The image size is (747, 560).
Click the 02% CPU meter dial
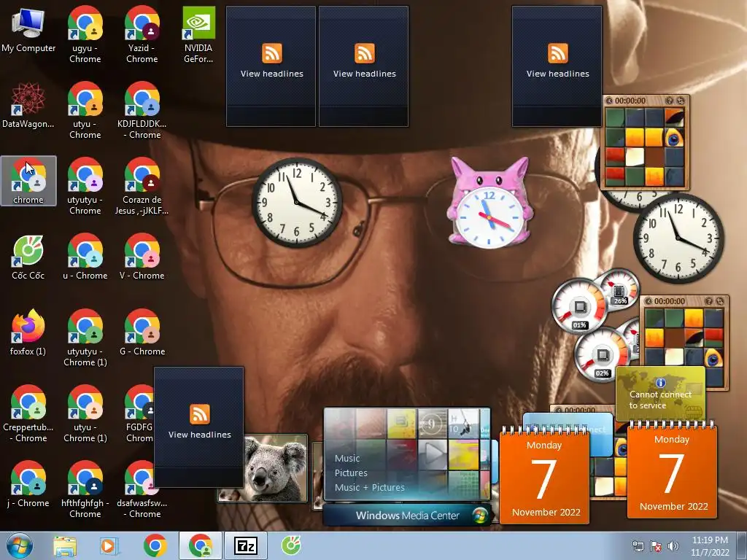(602, 354)
